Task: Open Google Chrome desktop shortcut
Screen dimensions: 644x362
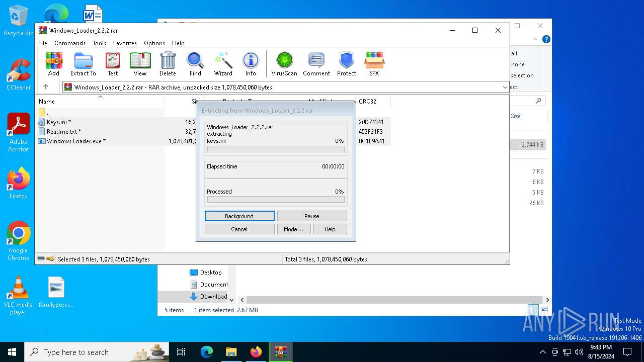Action: tap(18, 241)
